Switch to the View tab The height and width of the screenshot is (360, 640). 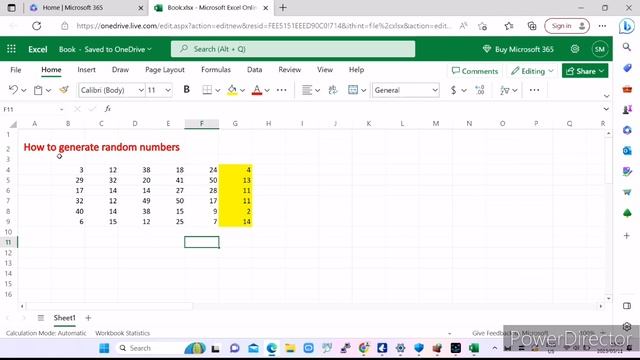(325, 70)
